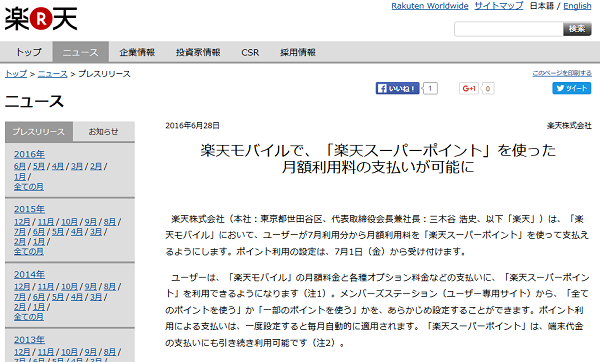Open 12月 under 2013年
The height and width of the screenshot is (362, 600).
click(x=22, y=352)
